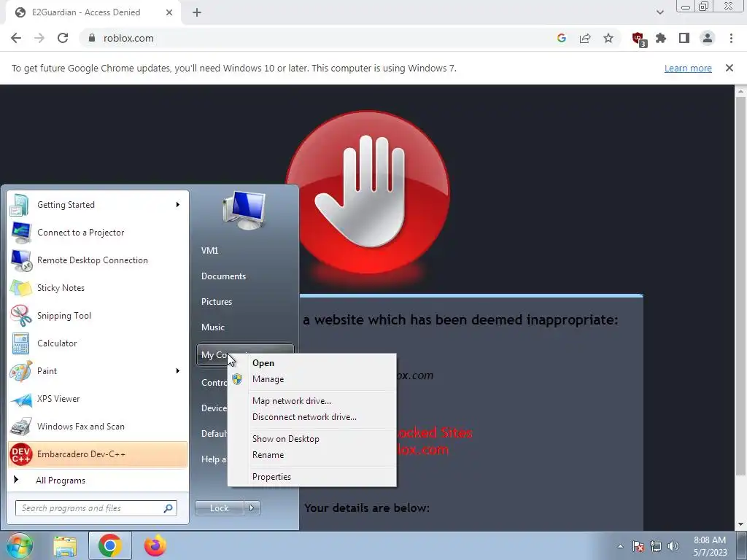Image resolution: width=747 pixels, height=560 pixels.
Task: Show hidden system tray icons
Action: [x=620, y=546]
